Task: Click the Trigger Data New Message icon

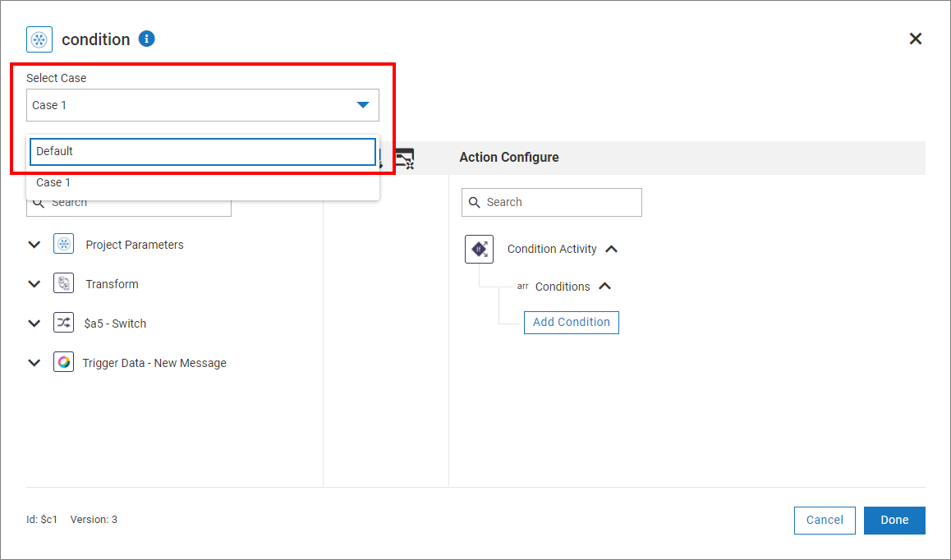Action: pos(64,363)
